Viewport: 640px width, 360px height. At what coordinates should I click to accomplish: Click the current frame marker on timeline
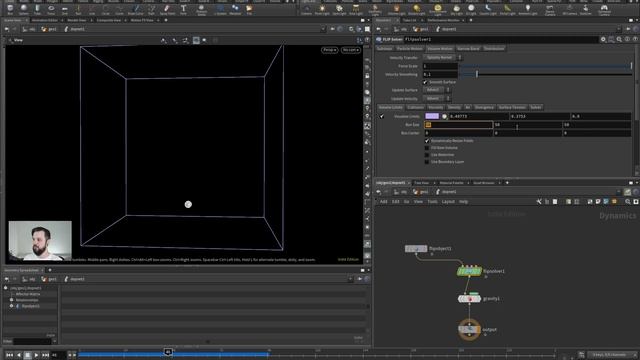pyautogui.click(x=168, y=351)
